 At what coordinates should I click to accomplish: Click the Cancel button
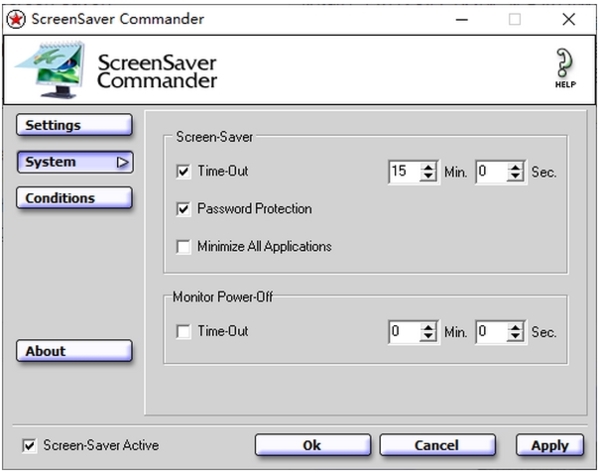click(x=437, y=445)
